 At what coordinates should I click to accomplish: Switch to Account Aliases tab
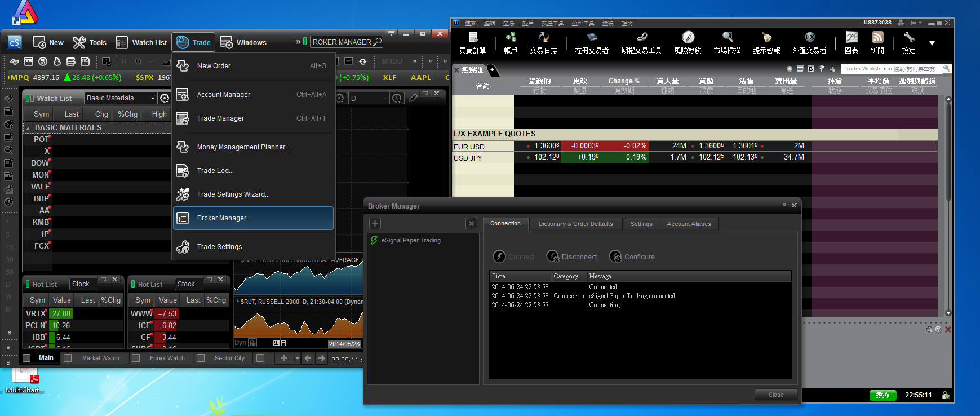pos(689,224)
